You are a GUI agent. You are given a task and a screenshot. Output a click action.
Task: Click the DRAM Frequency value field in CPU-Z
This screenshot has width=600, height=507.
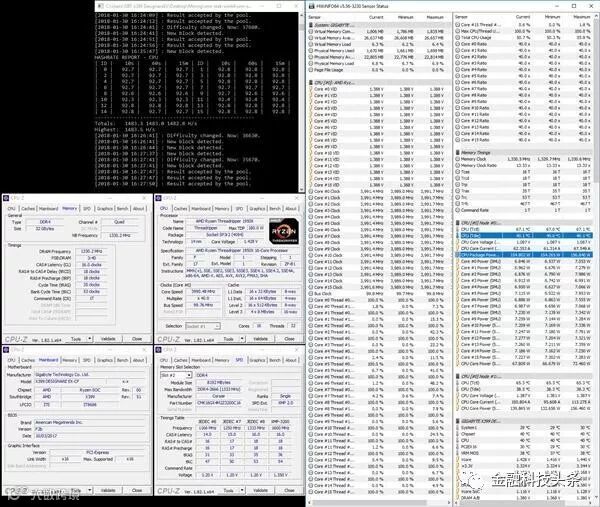[x=92, y=251]
